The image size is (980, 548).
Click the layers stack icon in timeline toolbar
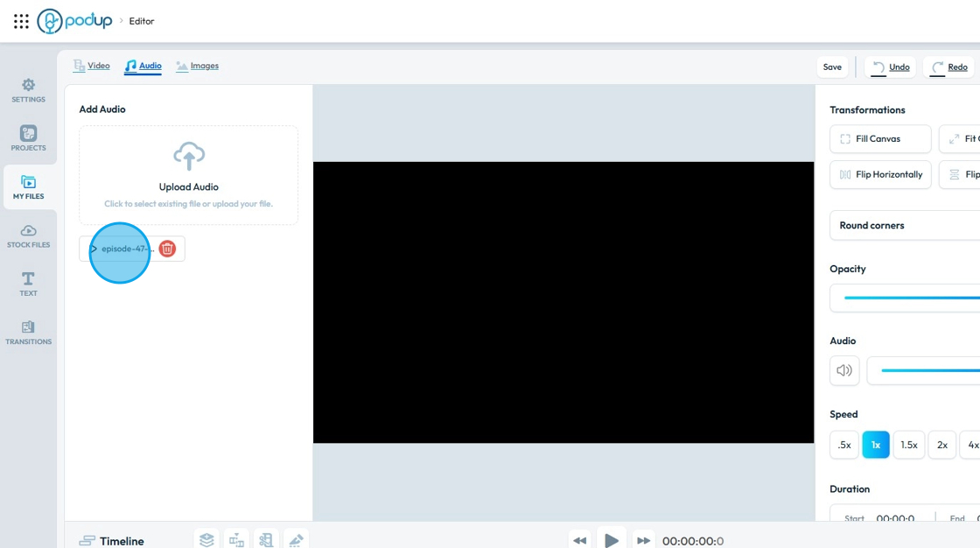[206, 539]
